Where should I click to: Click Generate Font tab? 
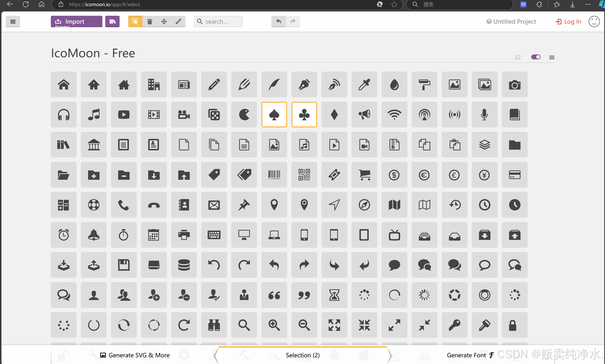[470, 355]
